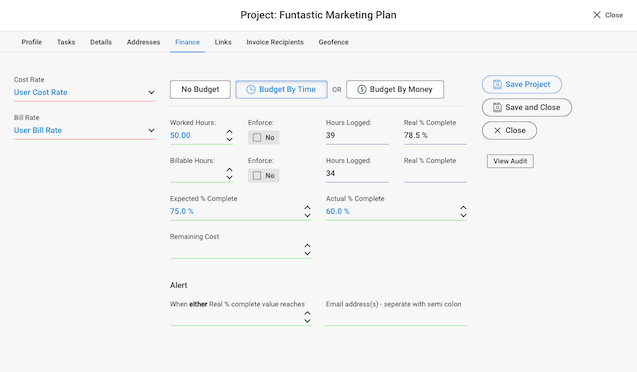Open the Invoice Recipients tab

tap(275, 42)
